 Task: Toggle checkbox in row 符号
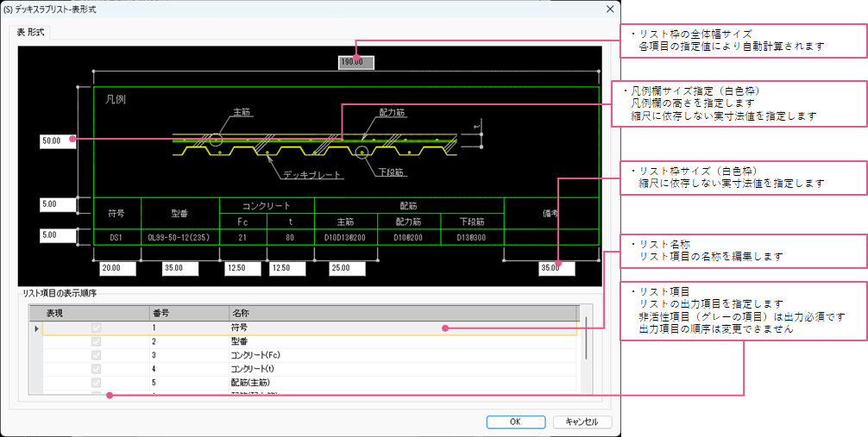[x=97, y=328]
